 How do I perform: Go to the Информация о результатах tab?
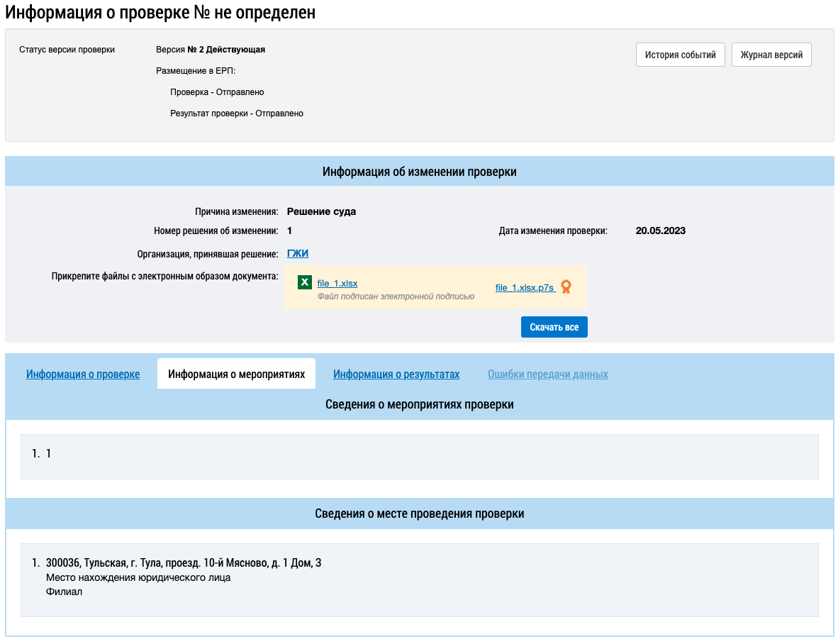click(396, 374)
